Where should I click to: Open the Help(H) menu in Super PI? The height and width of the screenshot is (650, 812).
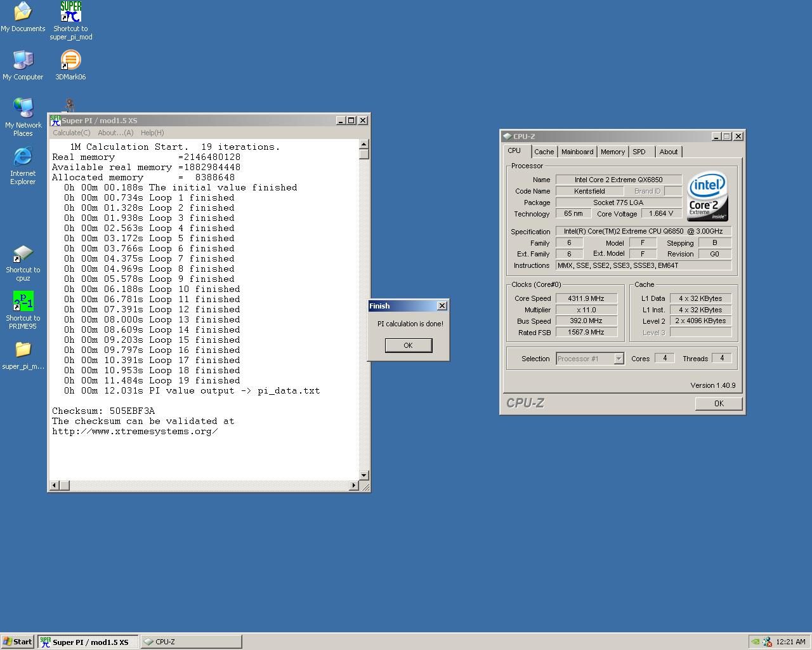point(152,133)
